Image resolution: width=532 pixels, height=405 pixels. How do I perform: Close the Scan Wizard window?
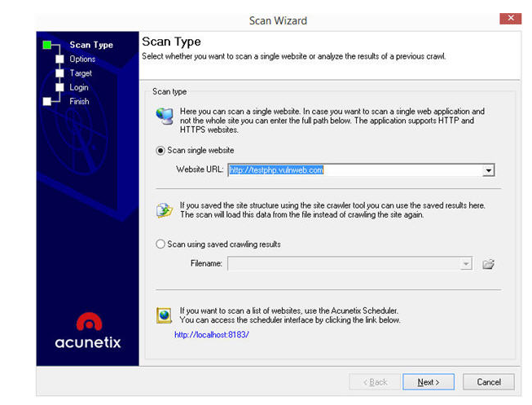pyautogui.click(x=510, y=18)
